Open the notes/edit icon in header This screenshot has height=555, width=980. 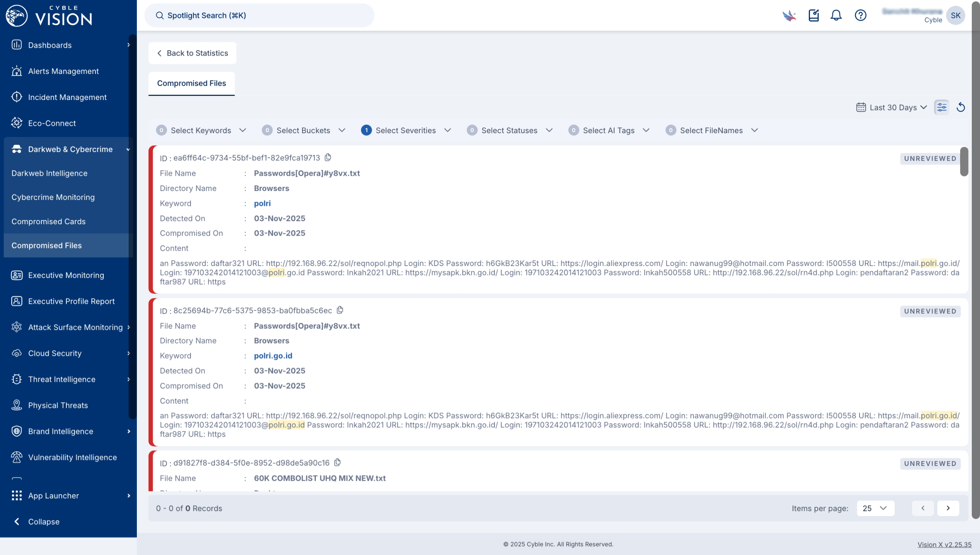(813, 15)
